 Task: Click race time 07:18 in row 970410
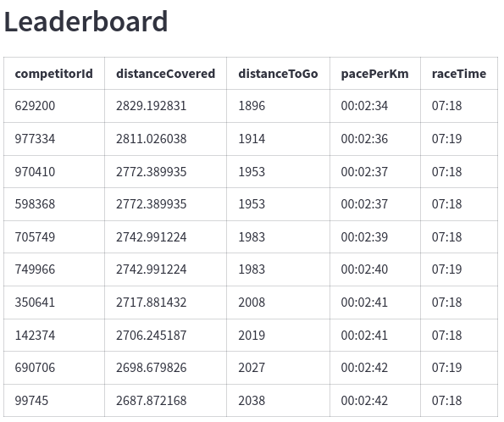tap(446, 172)
